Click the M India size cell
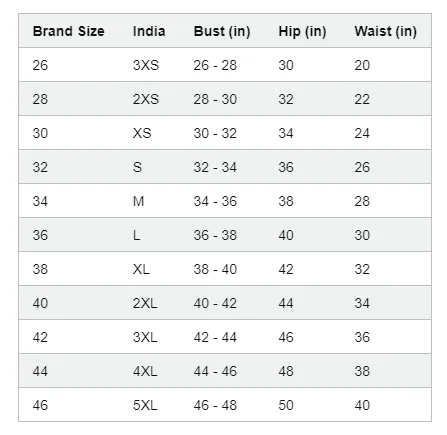This screenshot has height=435, width=447. tap(138, 201)
